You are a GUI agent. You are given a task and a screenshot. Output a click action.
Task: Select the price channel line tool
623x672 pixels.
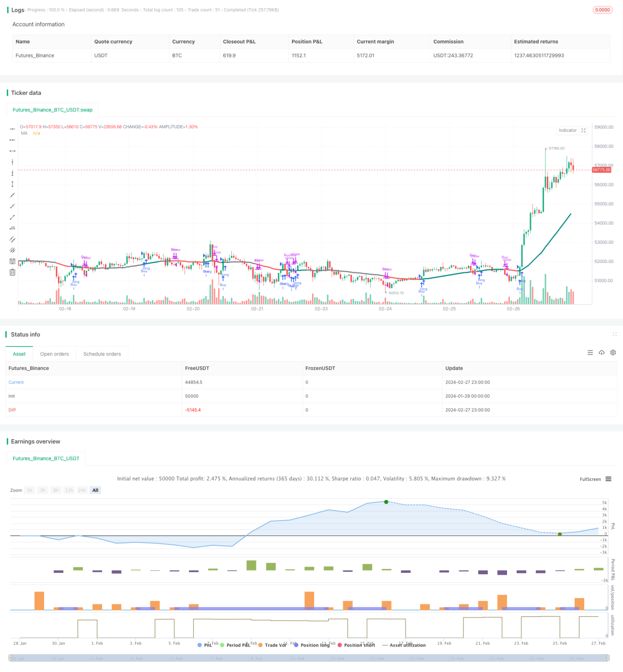point(12,239)
